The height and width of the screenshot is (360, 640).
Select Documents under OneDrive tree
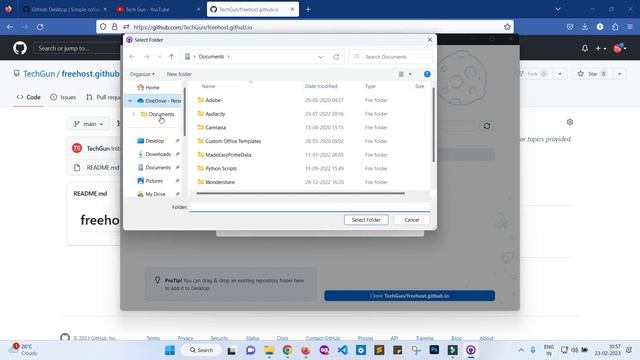[157, 114]
